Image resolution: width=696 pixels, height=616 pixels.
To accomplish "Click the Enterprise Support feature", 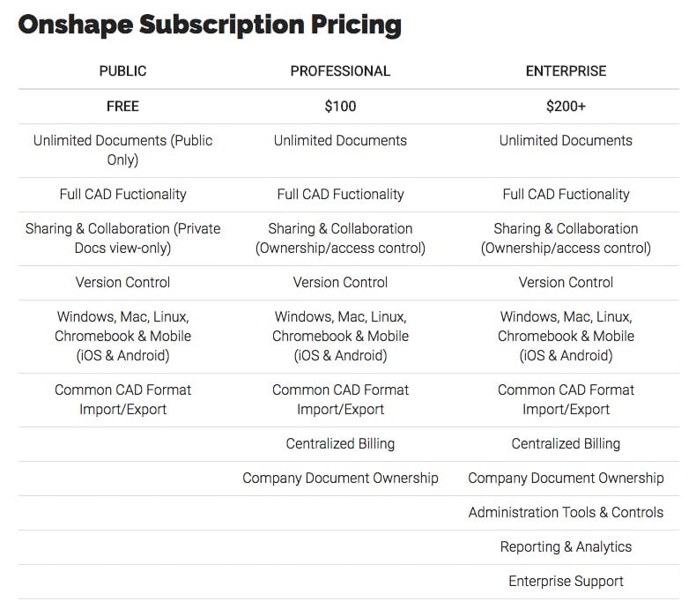I will coord(566,581).
